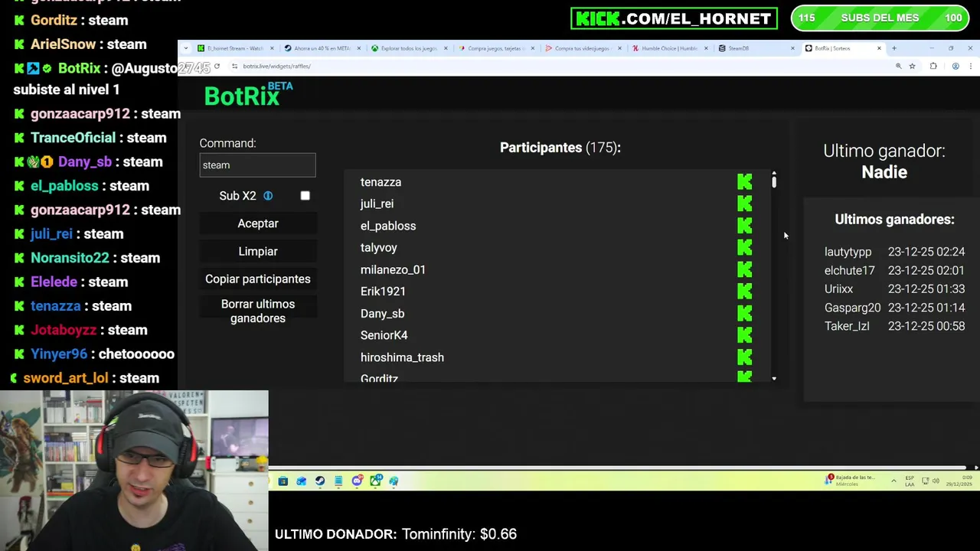
Task: Click the Kick icon beside el_pabloss
Action: click(745, 226)
